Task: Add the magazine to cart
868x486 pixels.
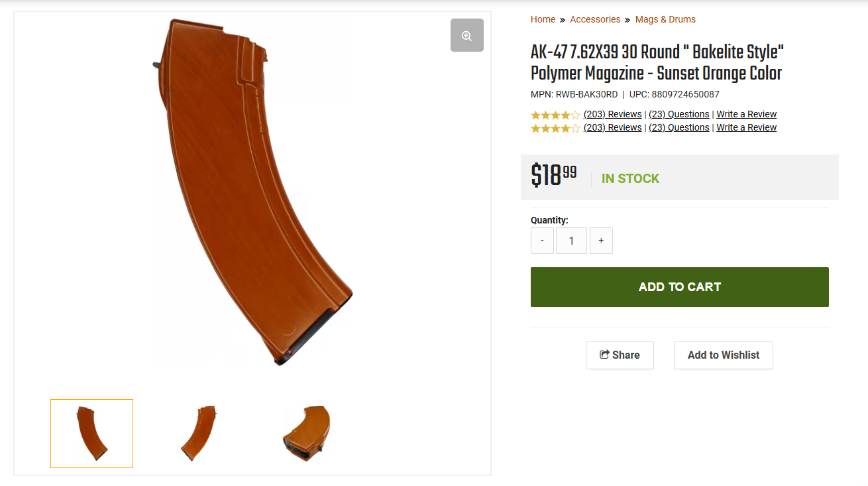Action: click(680, 287)
